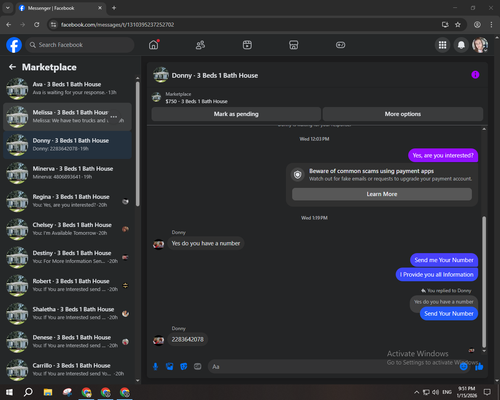Open the Reels video icon
The image size is (500, 400).
[x=247, y=45]
